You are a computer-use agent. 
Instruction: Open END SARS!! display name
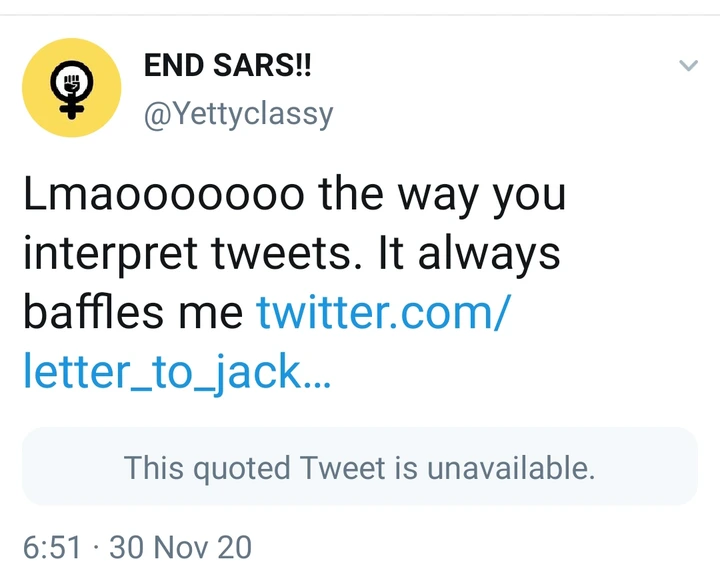pos(228,66)
